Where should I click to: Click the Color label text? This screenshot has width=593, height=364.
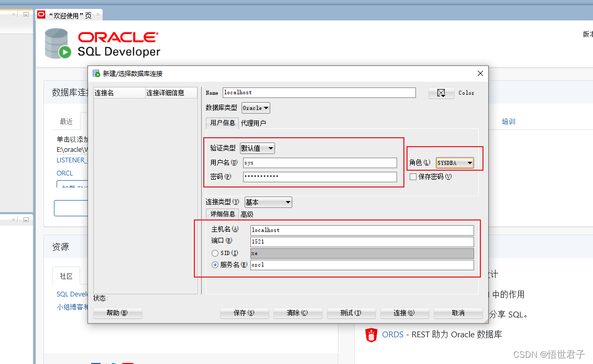point(466,93)
